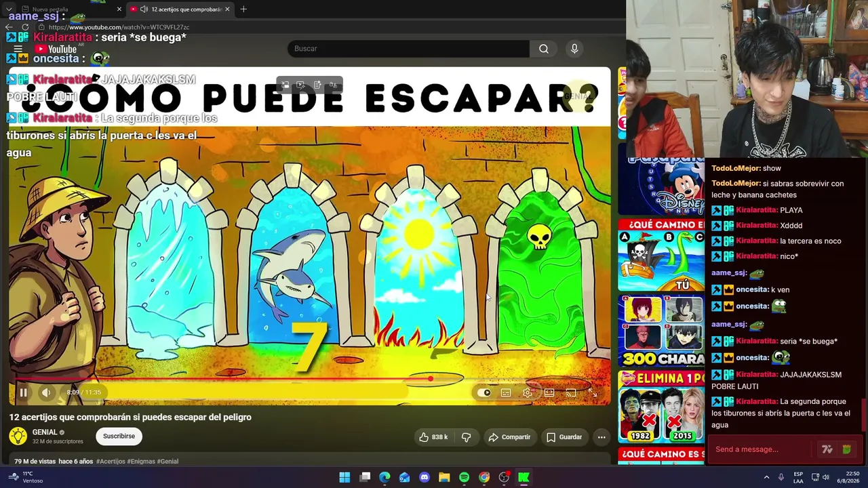The image size is (868, 488).
Task: Pause the YouTube video
Action: [x=23, y=392]
